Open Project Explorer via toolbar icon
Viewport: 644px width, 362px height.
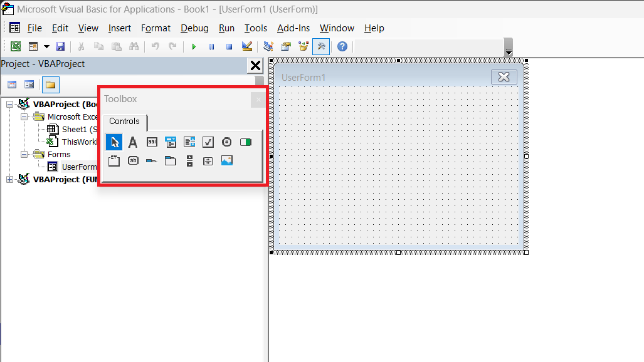pos(268,46)
